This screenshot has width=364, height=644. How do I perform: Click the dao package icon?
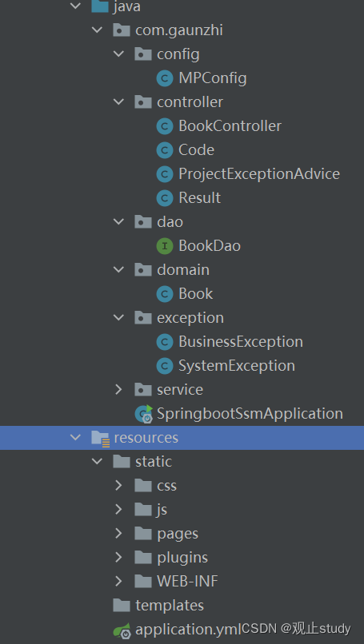tap(143, 222)
